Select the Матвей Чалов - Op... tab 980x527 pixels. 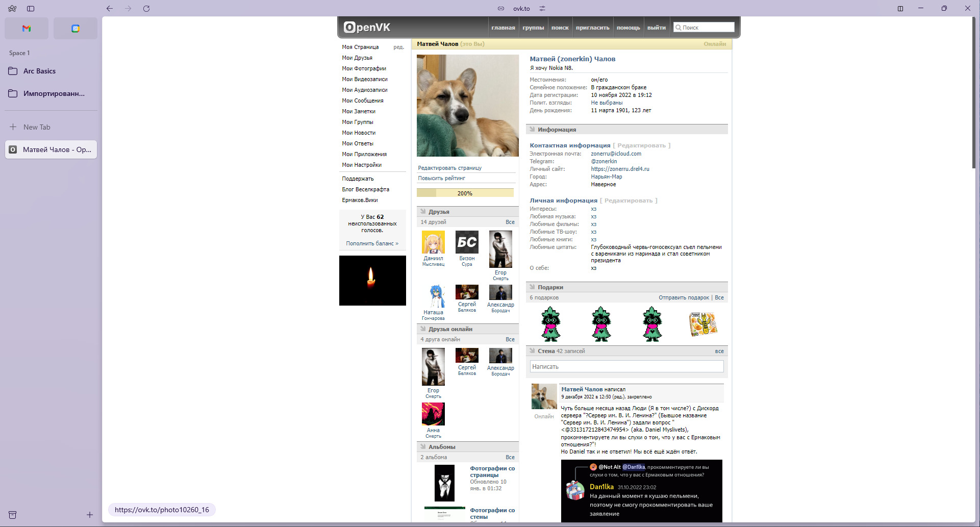coord(51,149)
